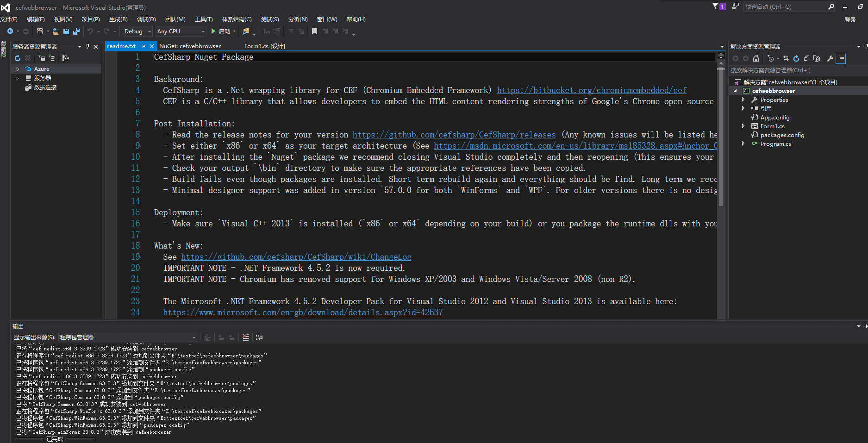This screenshot has height=443, width=868.
Task: Click the Save All toolbar icon
Action: 76,31
